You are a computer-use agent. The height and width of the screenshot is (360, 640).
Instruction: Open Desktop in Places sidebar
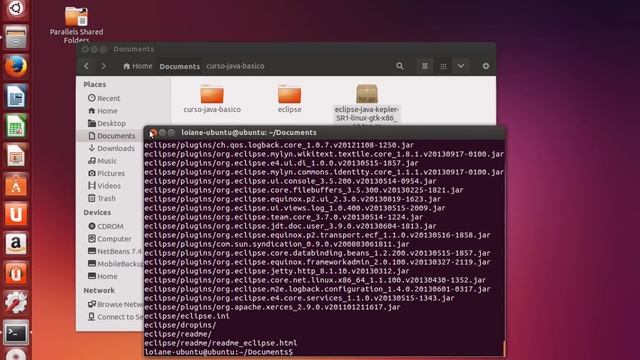pyautogui.click(x=107, y=123)
